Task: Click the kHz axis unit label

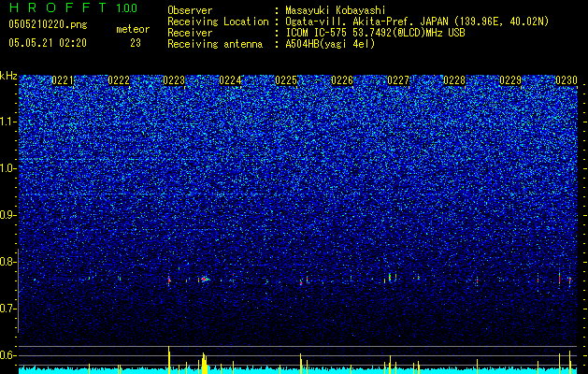Action: click(x=8, y=76)
